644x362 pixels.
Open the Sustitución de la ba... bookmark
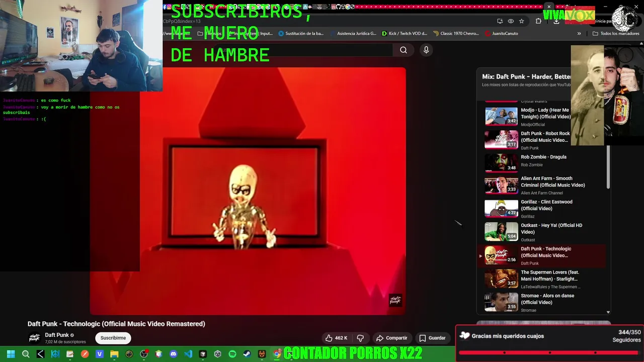click(x=301, y=34)
